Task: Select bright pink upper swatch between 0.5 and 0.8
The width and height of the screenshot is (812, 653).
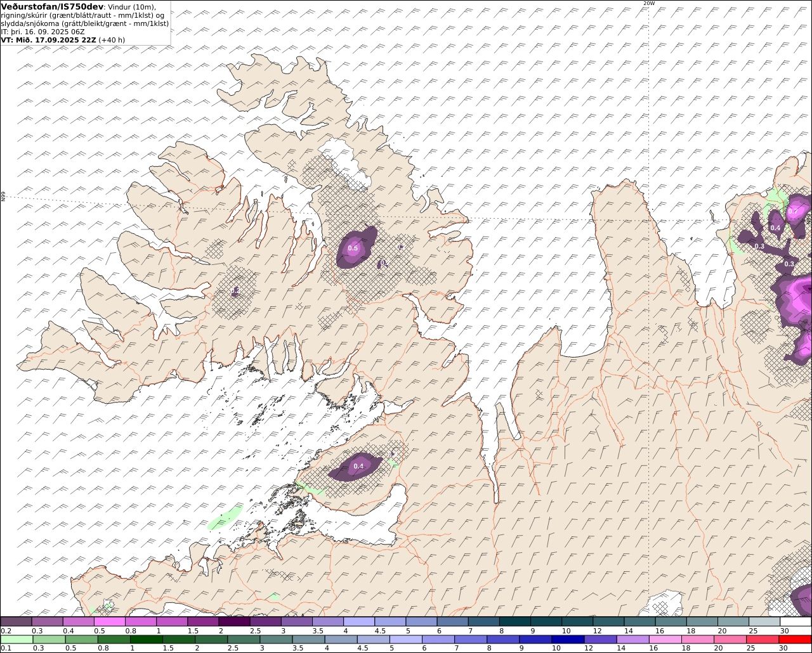Action: tap(110, 622)
